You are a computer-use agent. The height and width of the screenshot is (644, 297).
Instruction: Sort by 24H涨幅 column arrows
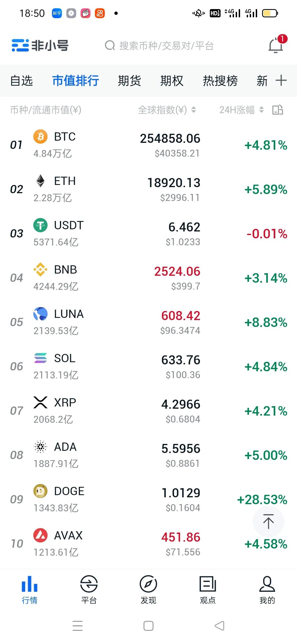pyautogui.click(x=262, y=110)
